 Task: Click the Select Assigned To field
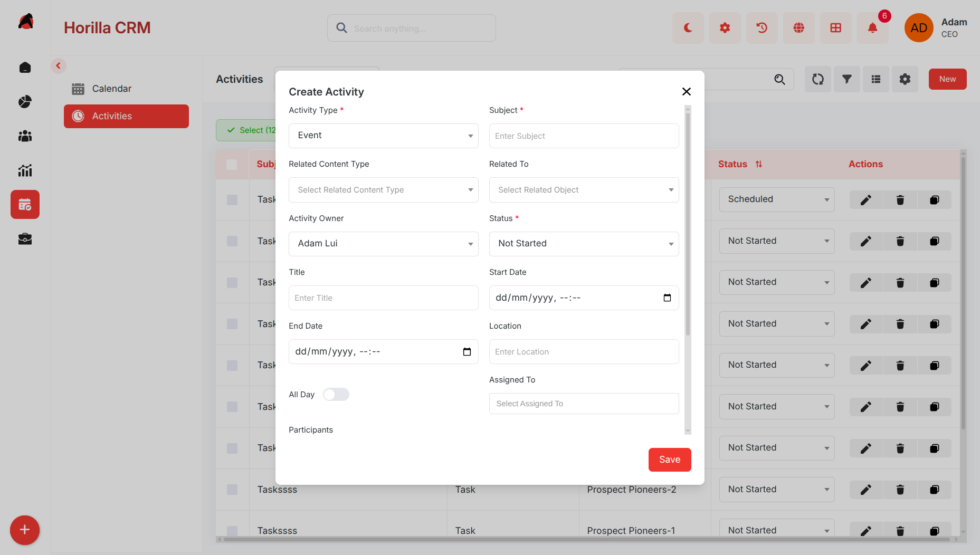pyautogui.click(x=584, y=404)
